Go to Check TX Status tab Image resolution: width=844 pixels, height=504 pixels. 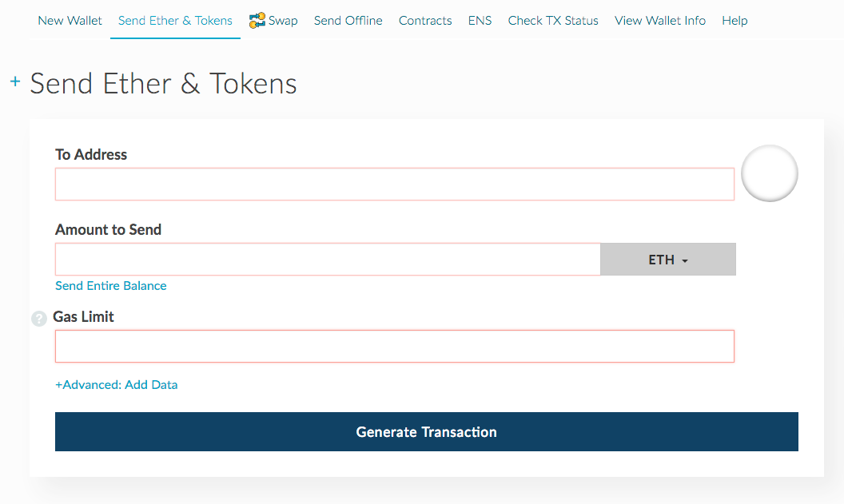tap(553, 21)
